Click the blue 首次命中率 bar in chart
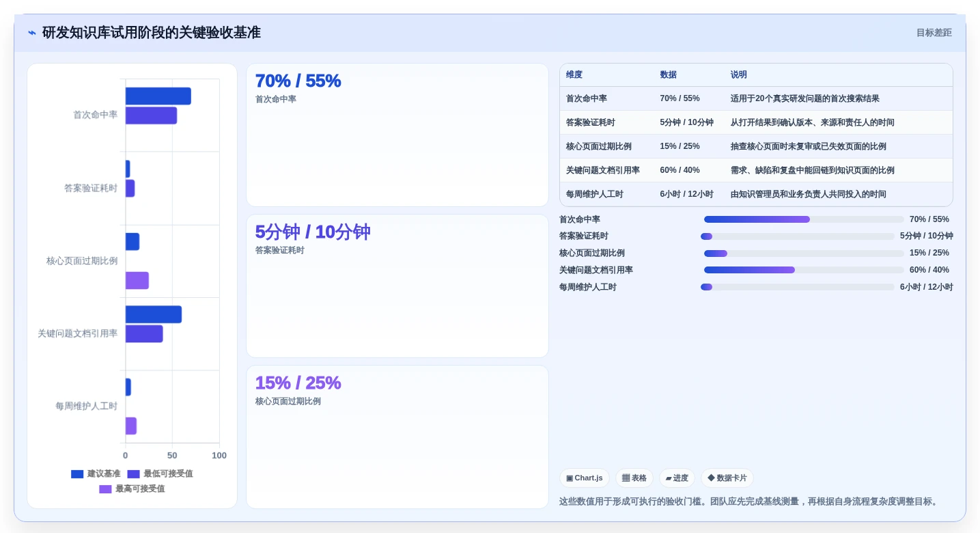 pyautogui.click(x=158, y=96)
